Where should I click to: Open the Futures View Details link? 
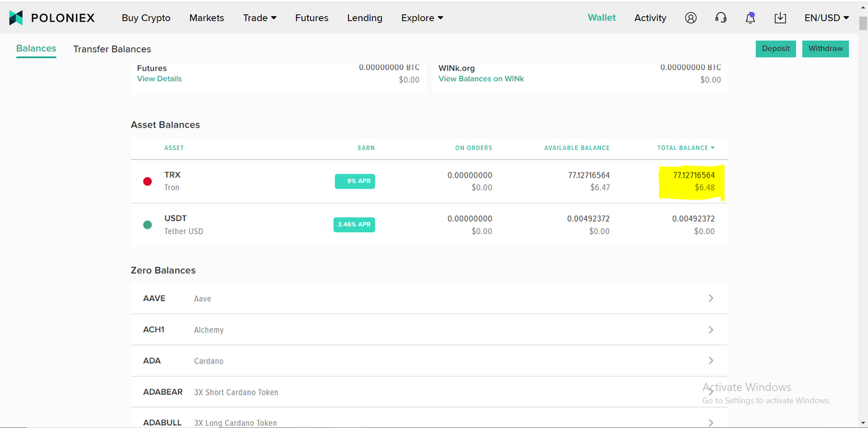pyautogui.click(x=159, y=79)
